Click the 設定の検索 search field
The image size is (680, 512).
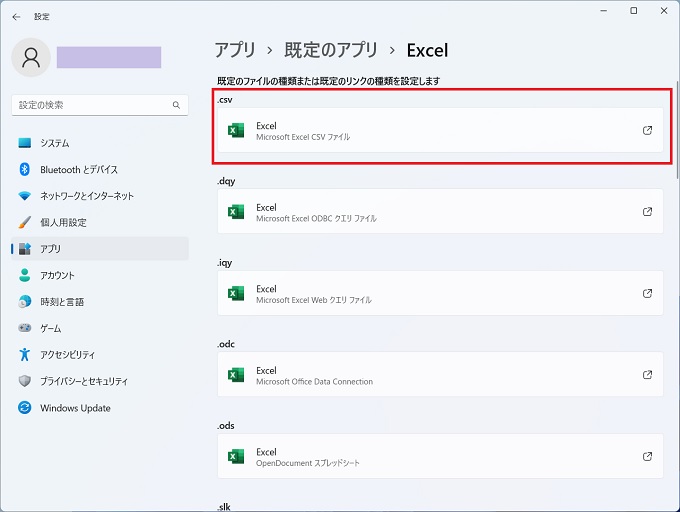pos(100,105)
